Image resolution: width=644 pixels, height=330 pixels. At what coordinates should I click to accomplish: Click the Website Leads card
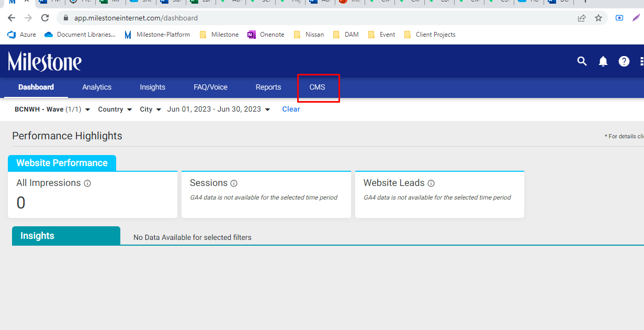point(439,194)
